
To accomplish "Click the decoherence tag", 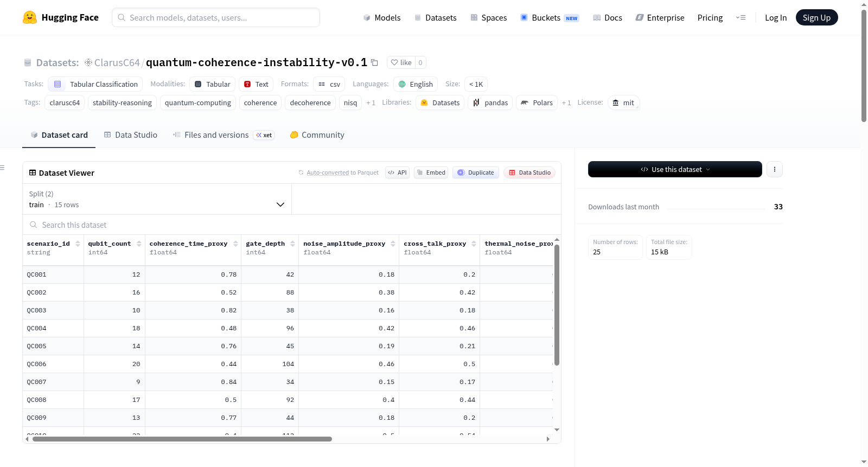I will [x=310, y=103].
